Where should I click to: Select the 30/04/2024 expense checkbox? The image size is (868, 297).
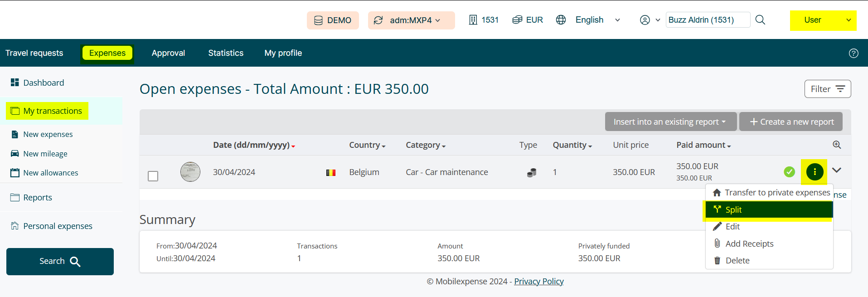point(153,176)
